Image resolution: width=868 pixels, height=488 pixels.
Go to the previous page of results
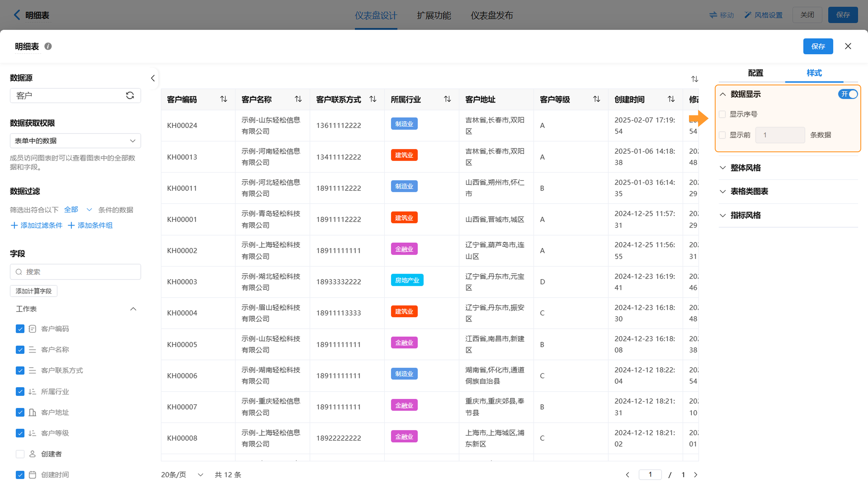coord(627,474)
